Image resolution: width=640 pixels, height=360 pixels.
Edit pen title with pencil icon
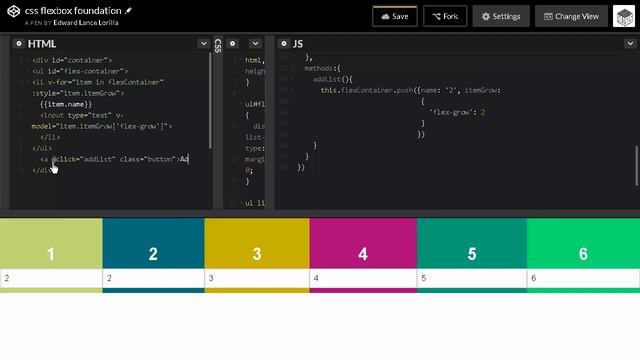pyautogui.click(x=129, y=11)
